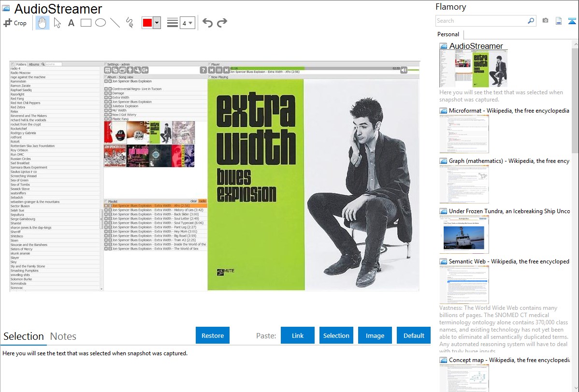Screen dimensions: 579x392
Task: Open the color picker dropdown arrow
Action: (x=157, y=23)
